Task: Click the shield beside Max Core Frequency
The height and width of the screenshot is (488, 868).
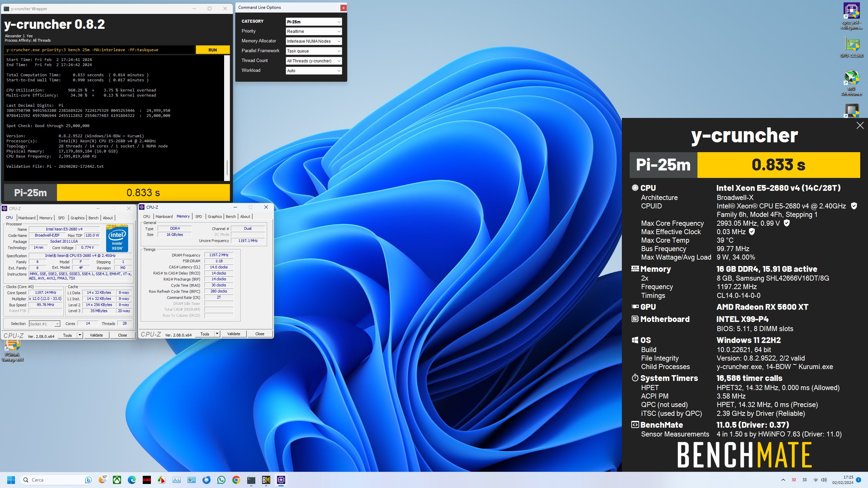Action: (x=787, y=223)
